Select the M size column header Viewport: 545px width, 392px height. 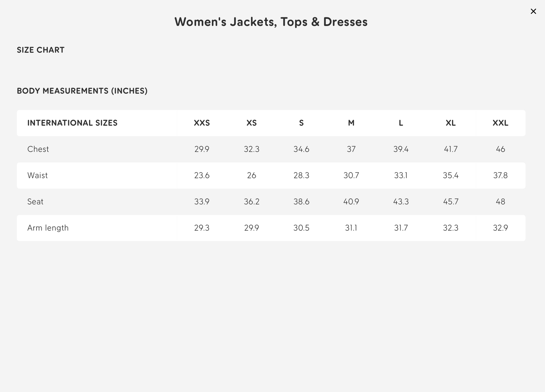(x=351, y=123)
